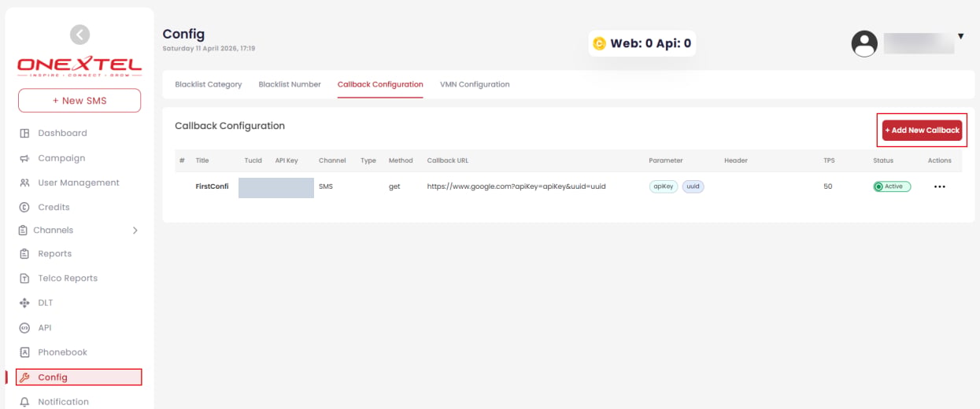
Task: Click the DLT arrows icon
Action: click(x=24, y=303)
